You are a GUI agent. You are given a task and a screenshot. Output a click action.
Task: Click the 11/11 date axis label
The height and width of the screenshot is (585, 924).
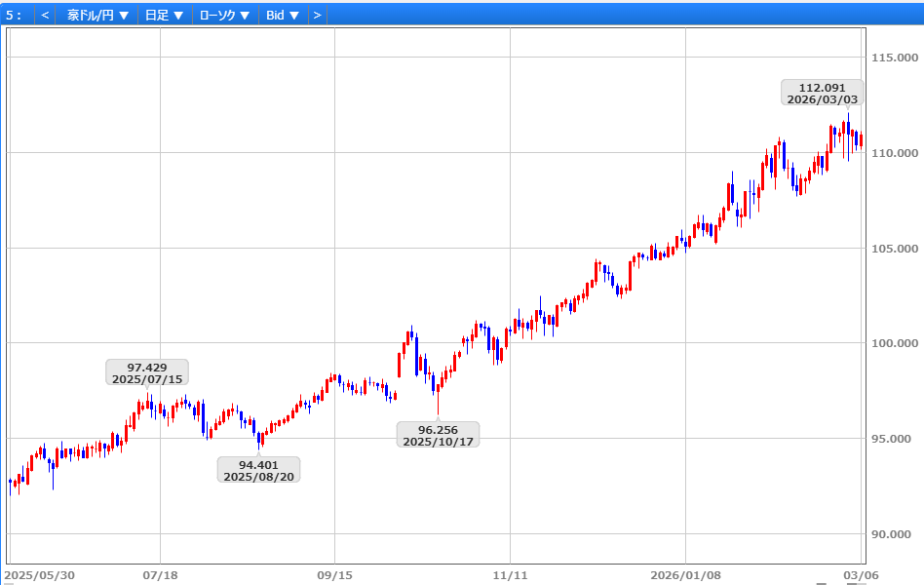[511, 575]
